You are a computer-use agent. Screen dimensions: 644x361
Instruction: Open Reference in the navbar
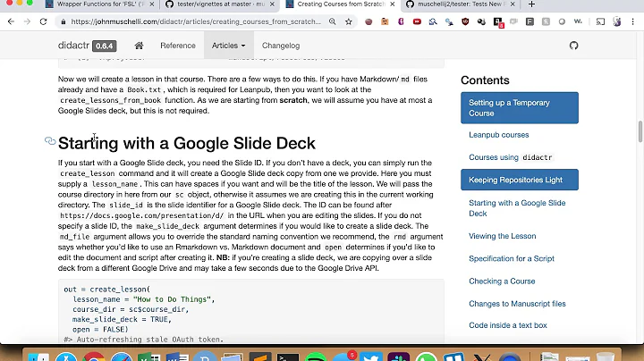click(x=178, y=46)
